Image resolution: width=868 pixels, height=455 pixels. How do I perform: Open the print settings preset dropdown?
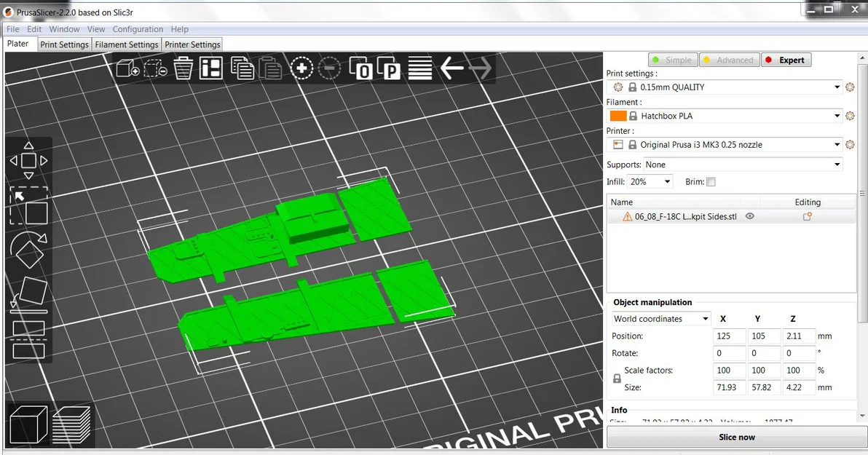(725, 87)
